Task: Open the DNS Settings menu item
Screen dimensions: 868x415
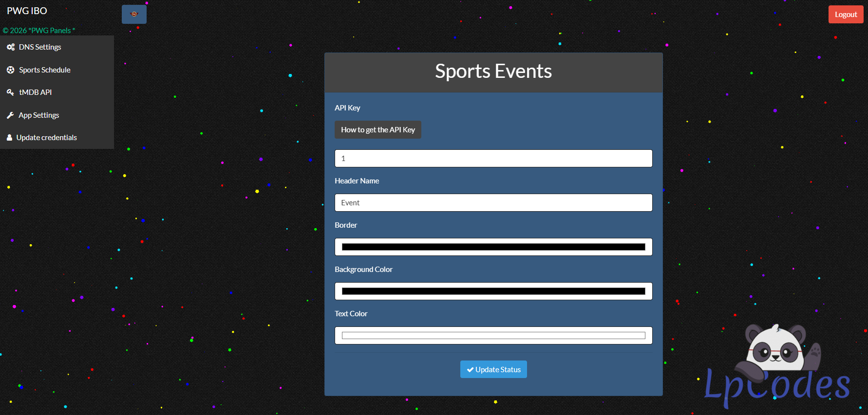Action: coord(40,47)
